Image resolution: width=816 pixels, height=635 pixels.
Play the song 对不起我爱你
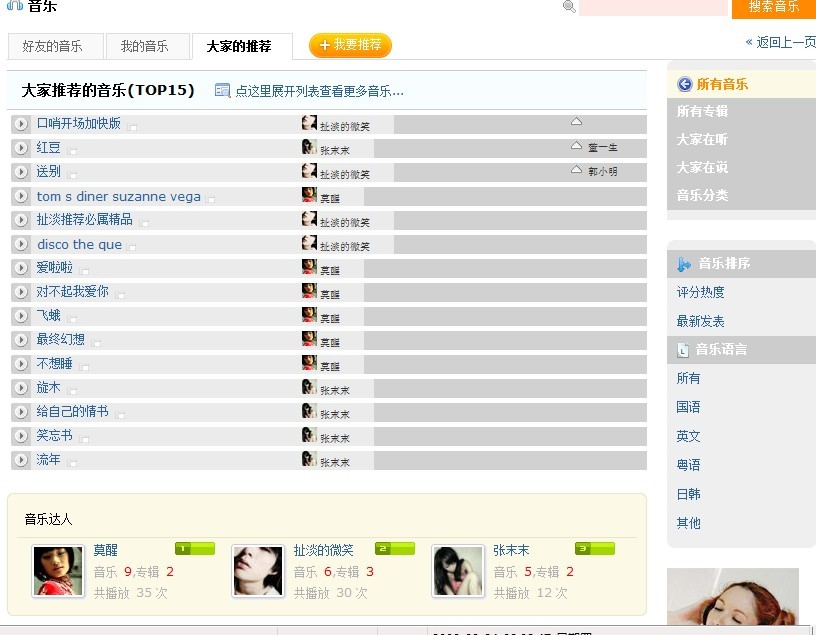point(21,291)
